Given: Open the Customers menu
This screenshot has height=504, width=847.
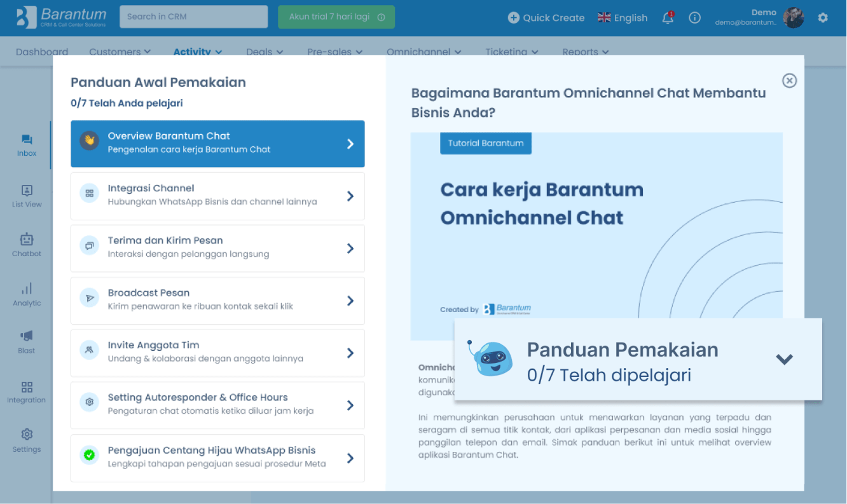Looking at the screenshot, I should coord(120,52).
